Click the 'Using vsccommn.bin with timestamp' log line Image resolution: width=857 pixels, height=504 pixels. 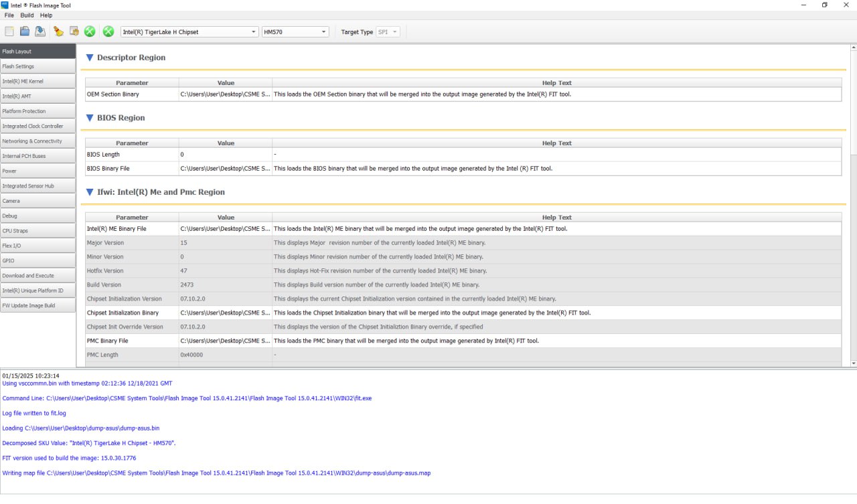point(87,384)
